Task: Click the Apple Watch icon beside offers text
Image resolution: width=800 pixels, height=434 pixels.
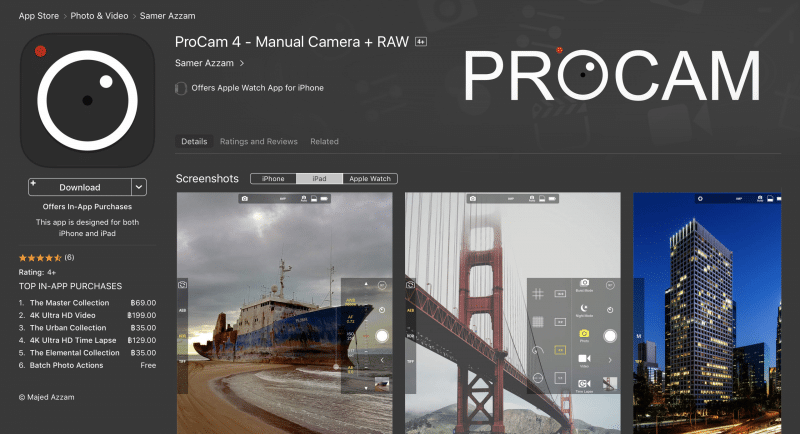Action: pyautogui.click(x=181, y=88)
